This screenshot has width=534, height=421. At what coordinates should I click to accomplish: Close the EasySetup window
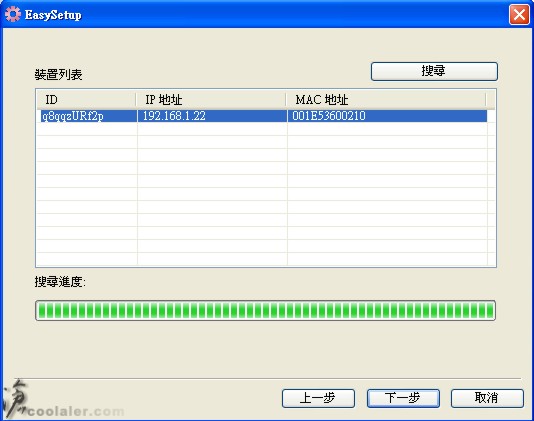[519, 15]
